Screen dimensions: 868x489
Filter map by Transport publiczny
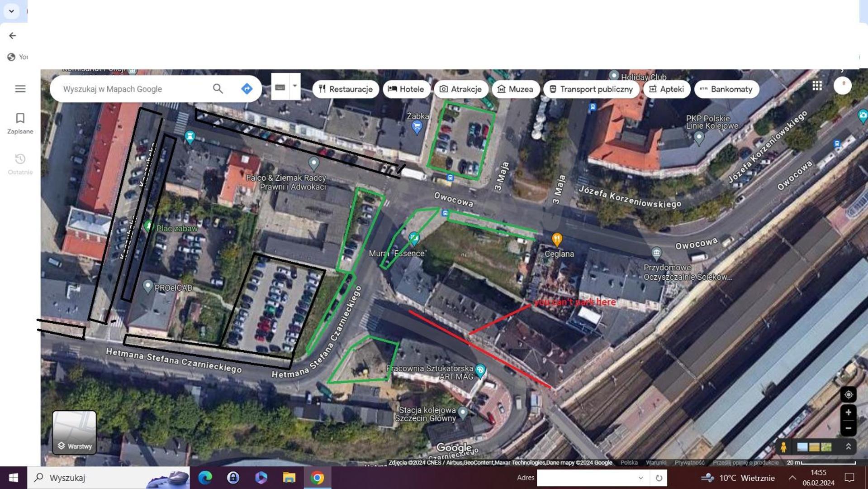point(591,89)
